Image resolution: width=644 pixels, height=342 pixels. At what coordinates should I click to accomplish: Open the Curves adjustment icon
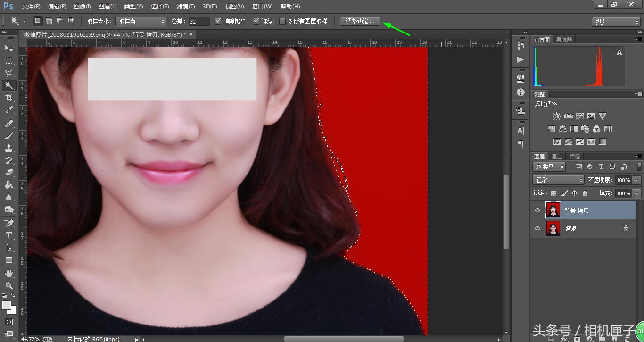pos(579,116)
